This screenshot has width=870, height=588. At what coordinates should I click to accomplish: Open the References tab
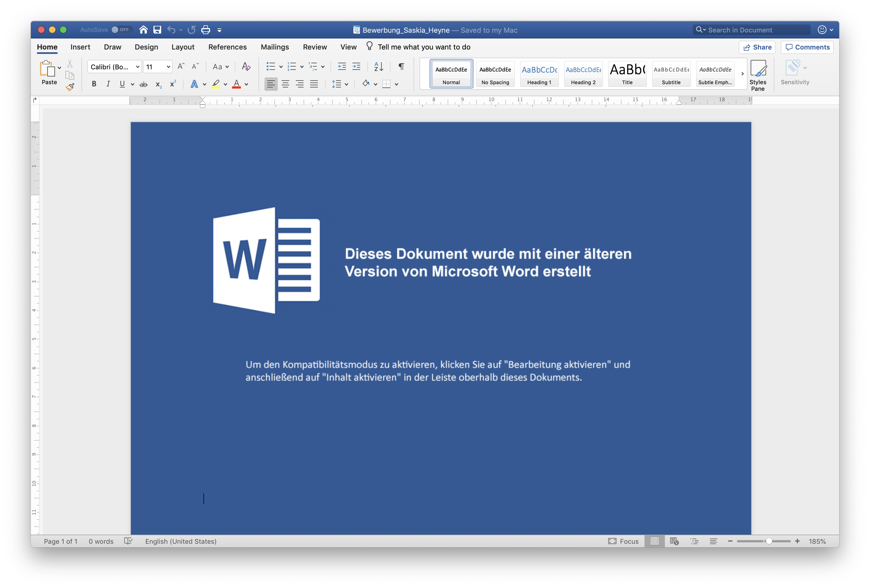(227, 47)
